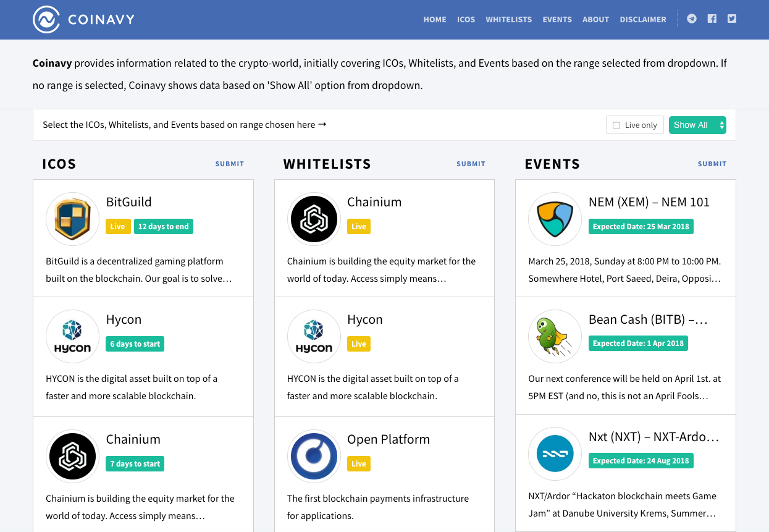Click the NEM logo in Events
Screen dimensions: 769x532
[554, 219]
